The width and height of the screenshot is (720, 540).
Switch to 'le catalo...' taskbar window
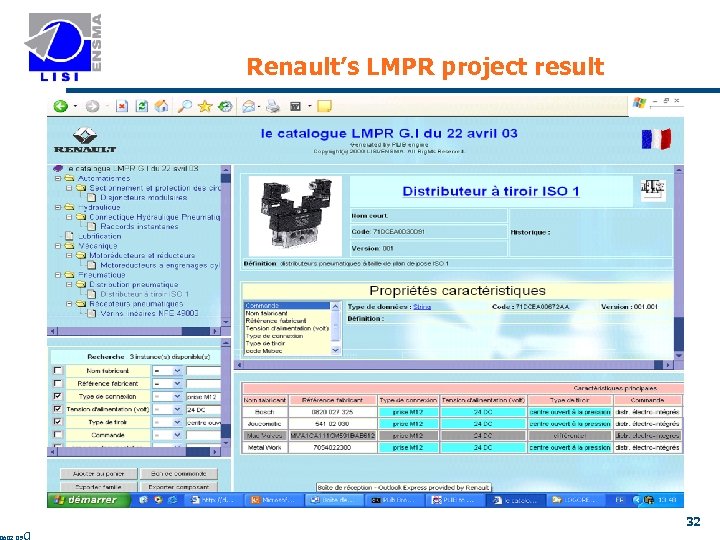point(517,500)
